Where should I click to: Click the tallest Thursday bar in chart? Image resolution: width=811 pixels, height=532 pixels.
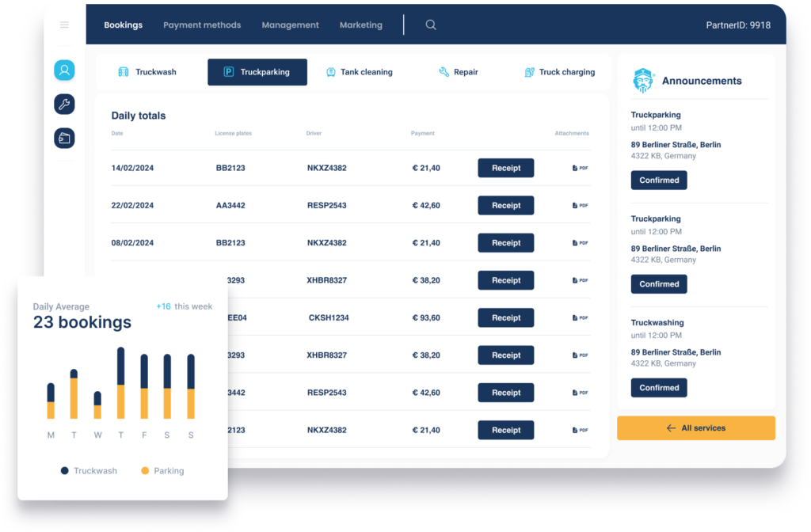(x=120, y=383)
